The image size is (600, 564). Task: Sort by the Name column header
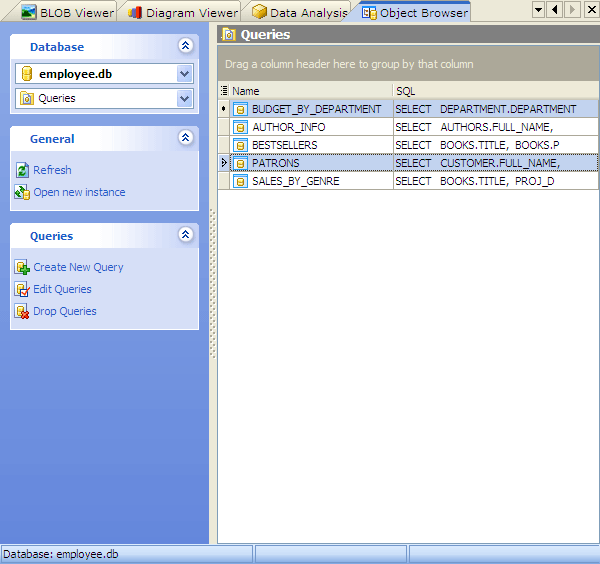pyautogui.click(x=311, y=91)
